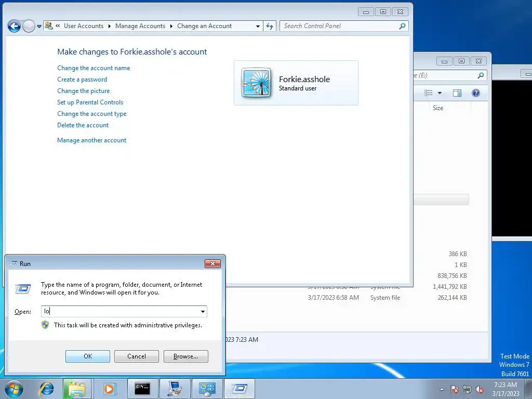
Task: Click the pinwheel account picture
Action: (256, 83)
